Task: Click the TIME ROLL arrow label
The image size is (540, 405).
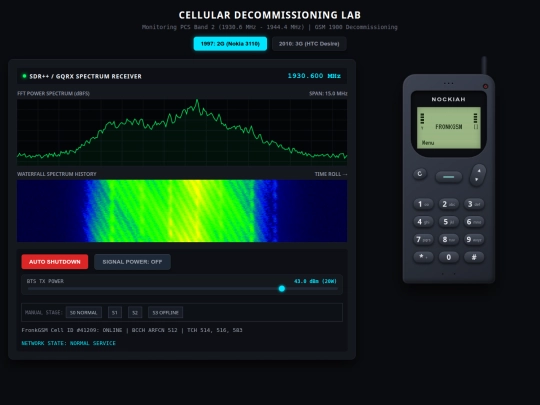Action: pyautogui.click(x=331, y=174)
